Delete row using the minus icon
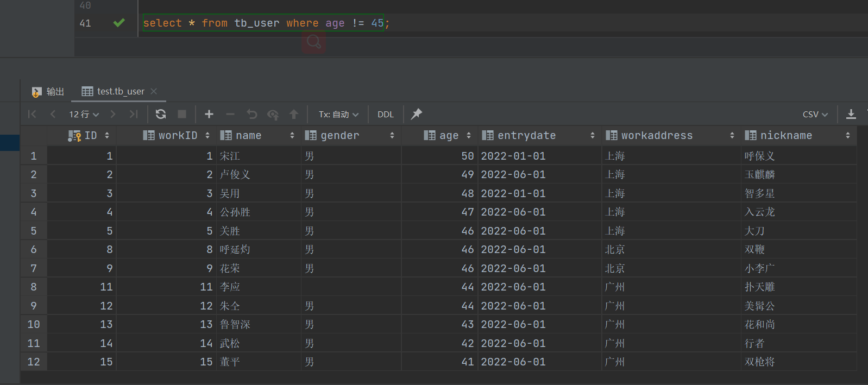The width and height of the screenshot is (868, 385). [x=230, y=114]
